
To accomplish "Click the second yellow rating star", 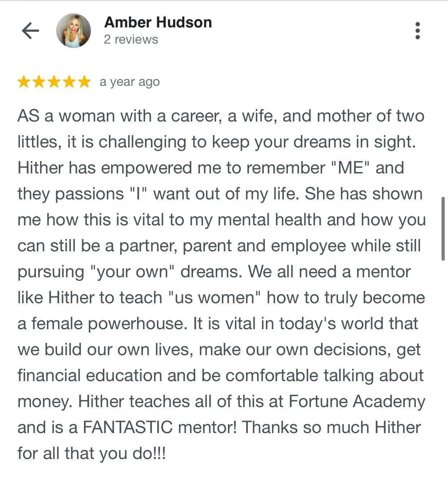I will 39,82.
